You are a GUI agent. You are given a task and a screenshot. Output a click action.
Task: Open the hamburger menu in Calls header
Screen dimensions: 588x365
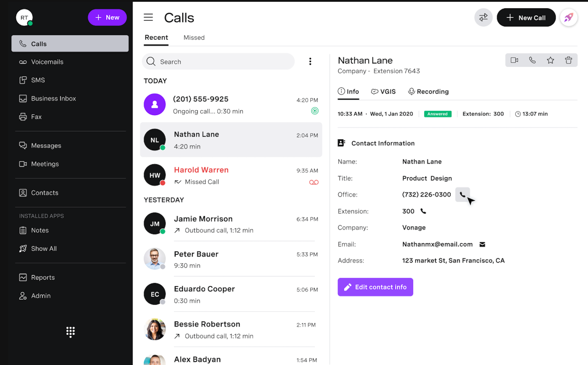point(149,18)
